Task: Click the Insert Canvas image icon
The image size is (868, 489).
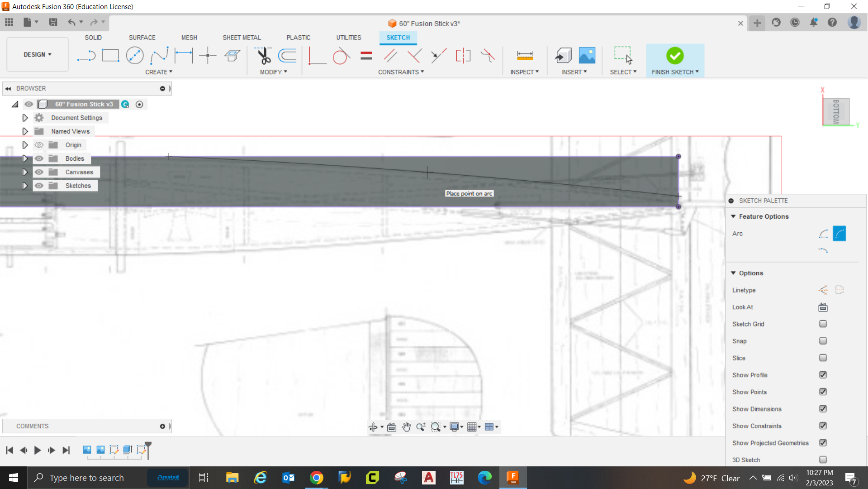Action: click(587, 56)
